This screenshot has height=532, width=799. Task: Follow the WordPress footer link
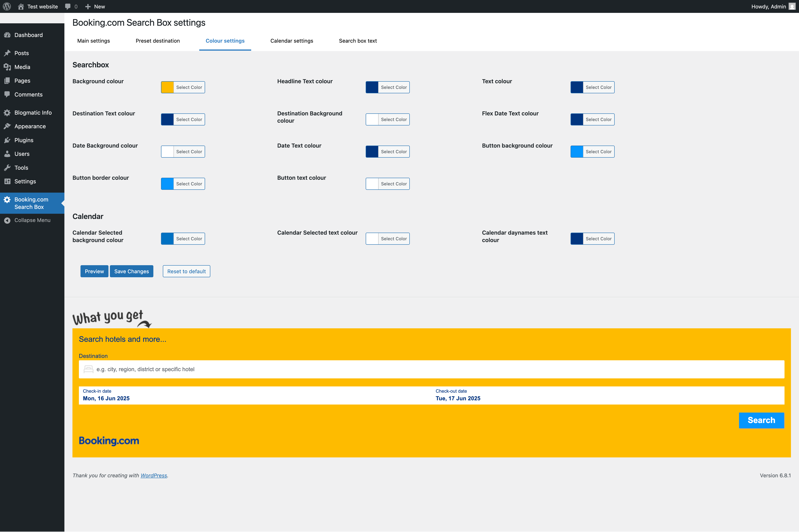coord(154,475)
